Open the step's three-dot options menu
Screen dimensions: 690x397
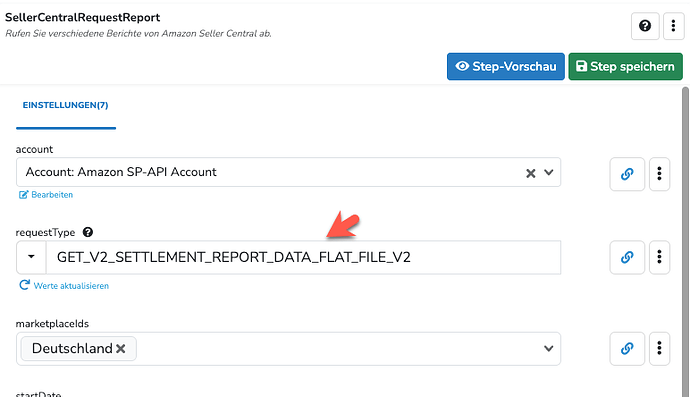(x=673, y=26)
